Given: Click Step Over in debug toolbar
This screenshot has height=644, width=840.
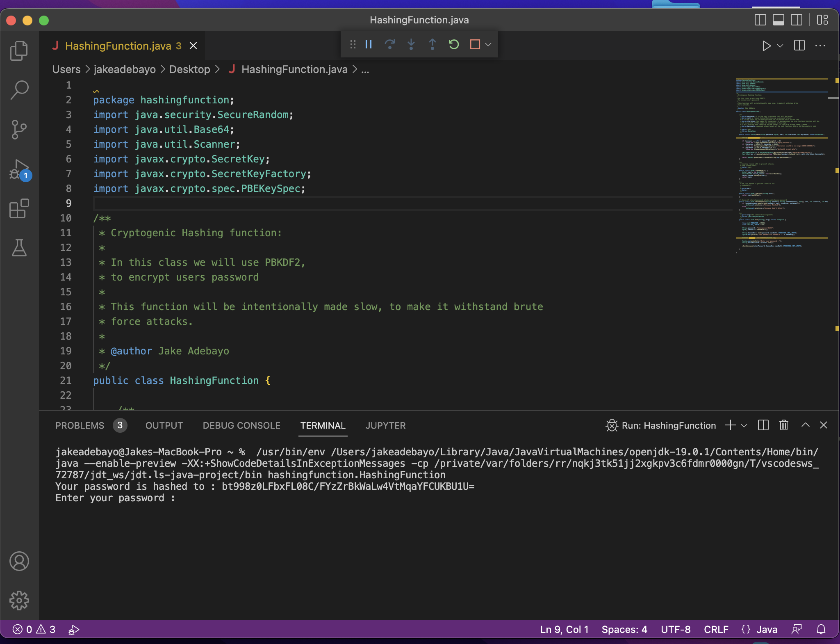Looking at the screenshot, I should tap(390, 44).
